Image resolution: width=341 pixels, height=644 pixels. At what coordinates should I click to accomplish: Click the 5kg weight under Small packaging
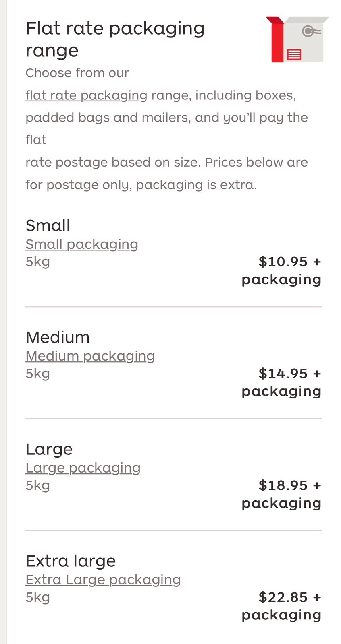tap(37, 262)
